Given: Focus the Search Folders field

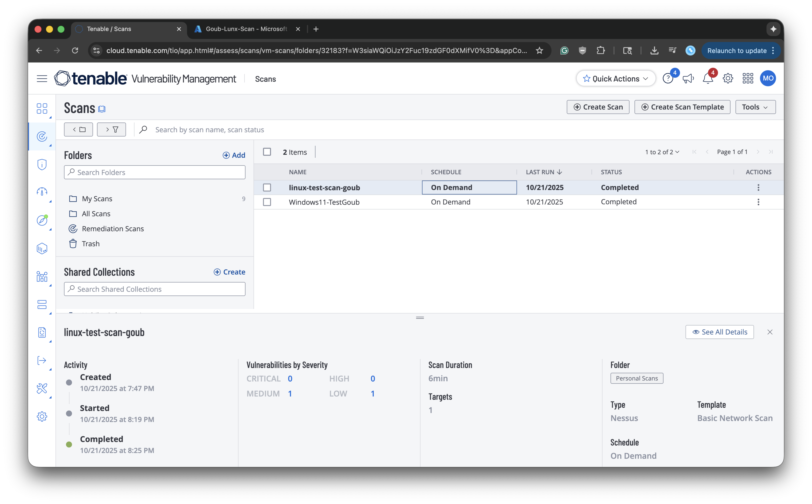Looking at the screenshot, I should tap(155, 172).
